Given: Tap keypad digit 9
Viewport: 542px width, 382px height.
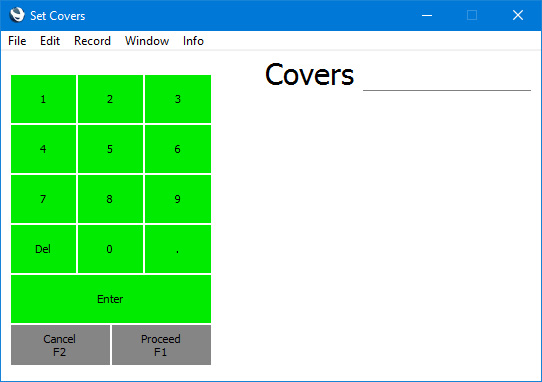Looking at the screenshot, I should pyautogui.click(x=178, y=199).
